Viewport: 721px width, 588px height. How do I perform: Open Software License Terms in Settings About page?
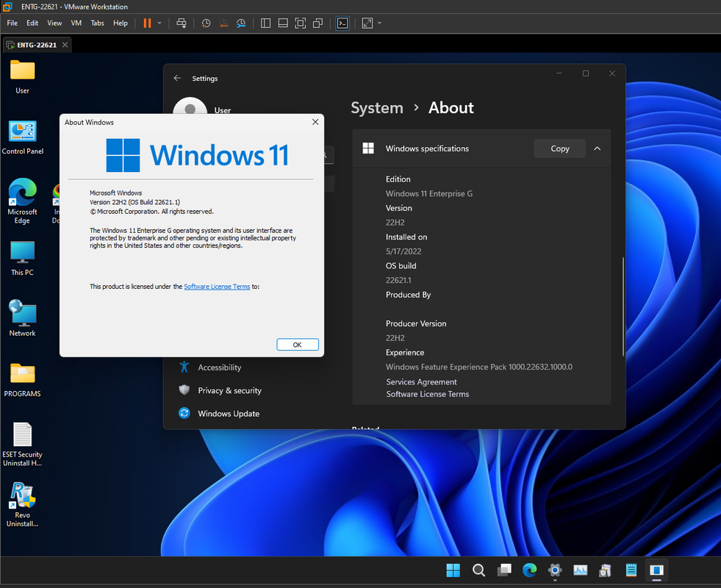pos(428,394)
